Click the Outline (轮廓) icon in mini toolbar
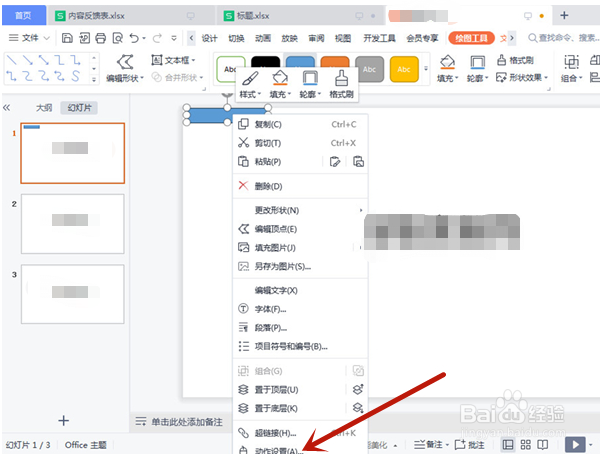Screen dimensions: 600x454 pyautogui.click(x=310, y=78)
